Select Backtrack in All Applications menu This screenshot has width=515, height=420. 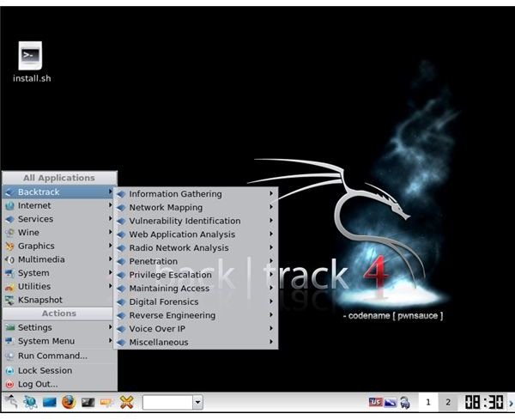click(58, 192)
